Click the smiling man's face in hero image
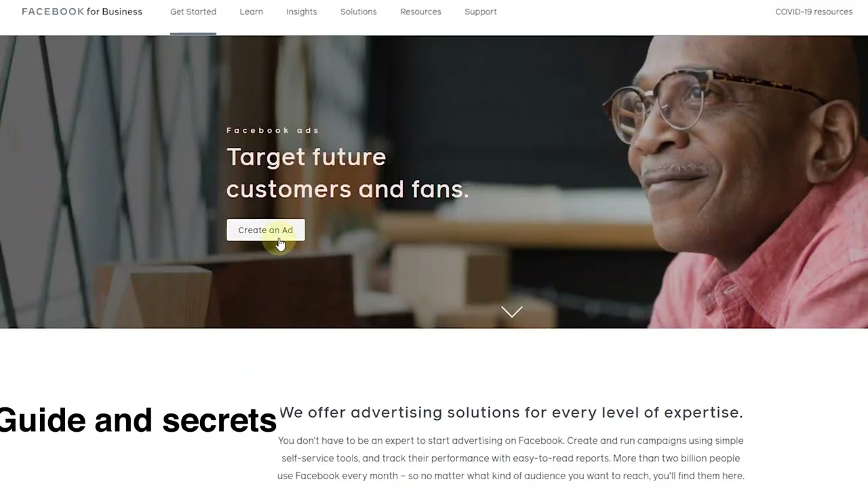Image resolution: width=868 pixels, height=488 pixels. click(685, 142)
